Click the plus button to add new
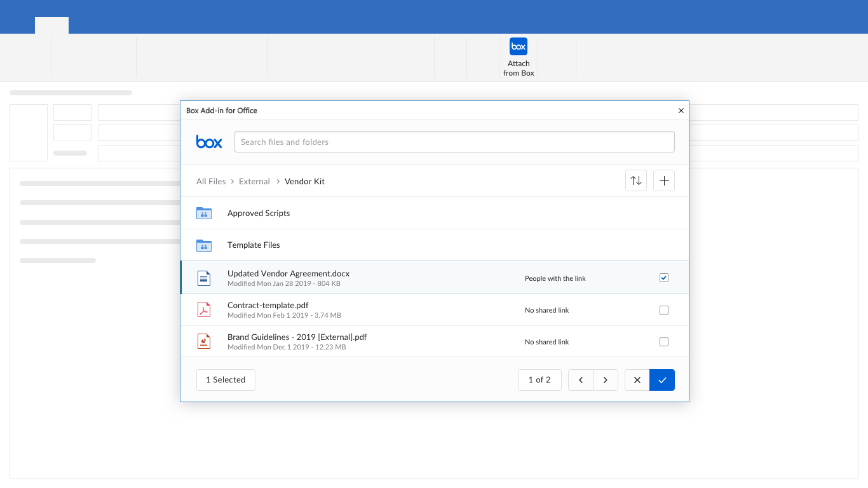Viewport: 868px width, 488px height. pyautogui.click(x=664, y=181)
